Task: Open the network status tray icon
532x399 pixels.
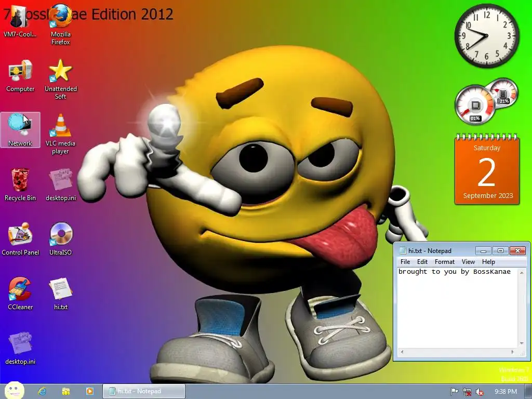Action: [x=467, y=392]
